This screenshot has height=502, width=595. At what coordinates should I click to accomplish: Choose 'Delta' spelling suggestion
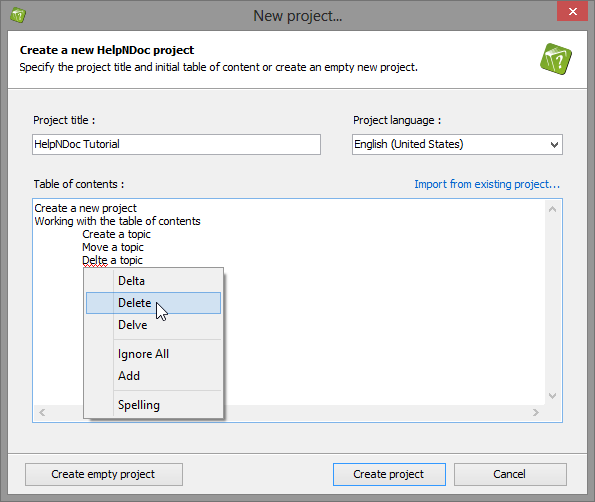(153, 281)
